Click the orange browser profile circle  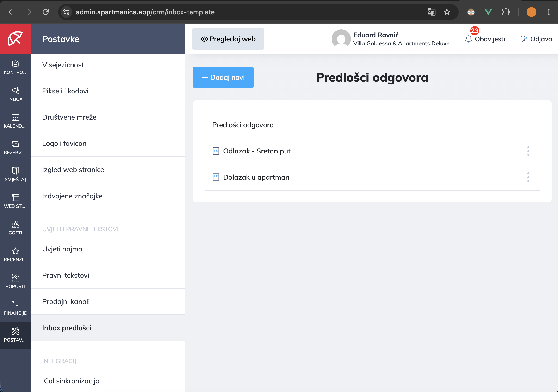[x=531, y=12]
